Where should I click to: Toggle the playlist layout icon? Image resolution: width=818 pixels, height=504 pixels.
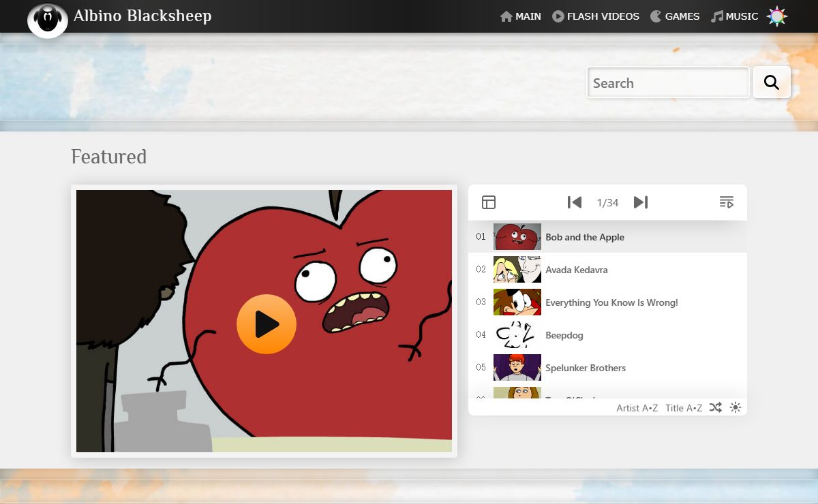pos(489,202)
